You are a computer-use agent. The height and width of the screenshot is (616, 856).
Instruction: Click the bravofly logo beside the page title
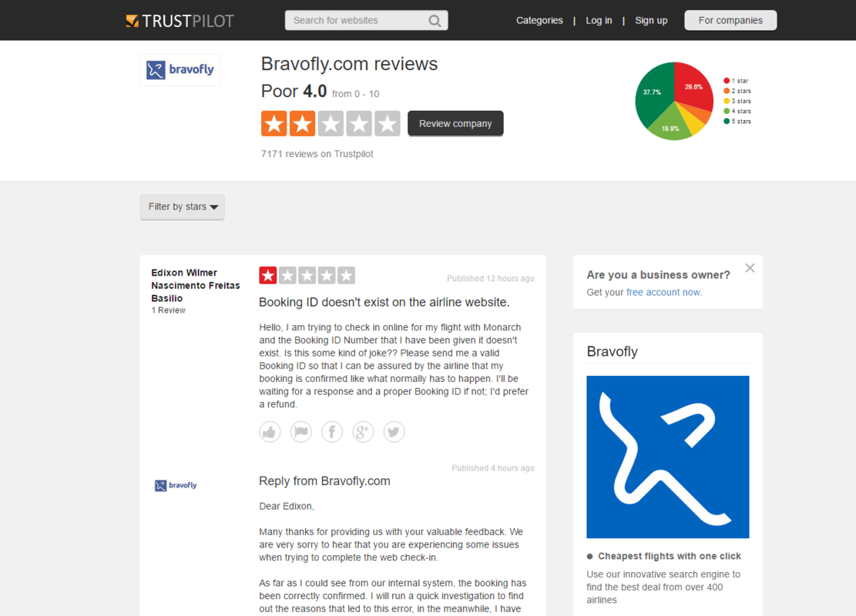180,70
